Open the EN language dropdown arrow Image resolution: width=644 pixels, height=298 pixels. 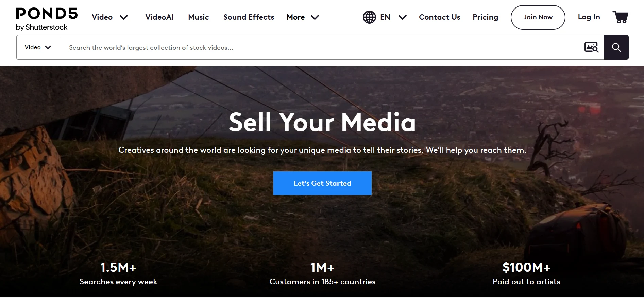[403, 17]
